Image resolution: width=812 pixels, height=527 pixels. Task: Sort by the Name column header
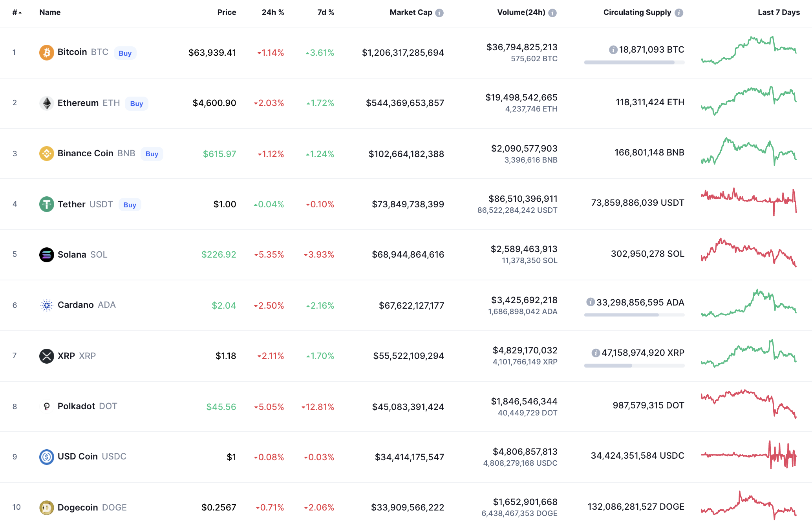point(50,13)
